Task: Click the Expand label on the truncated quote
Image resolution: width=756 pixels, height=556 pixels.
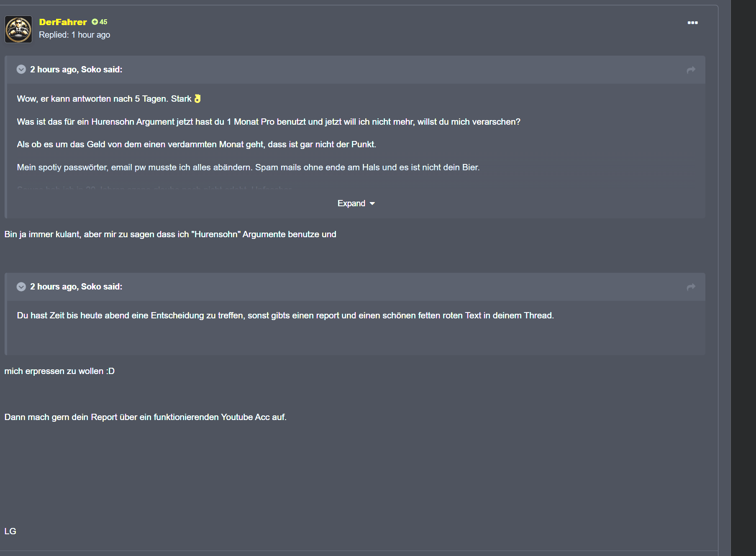Action: point(351,203)
